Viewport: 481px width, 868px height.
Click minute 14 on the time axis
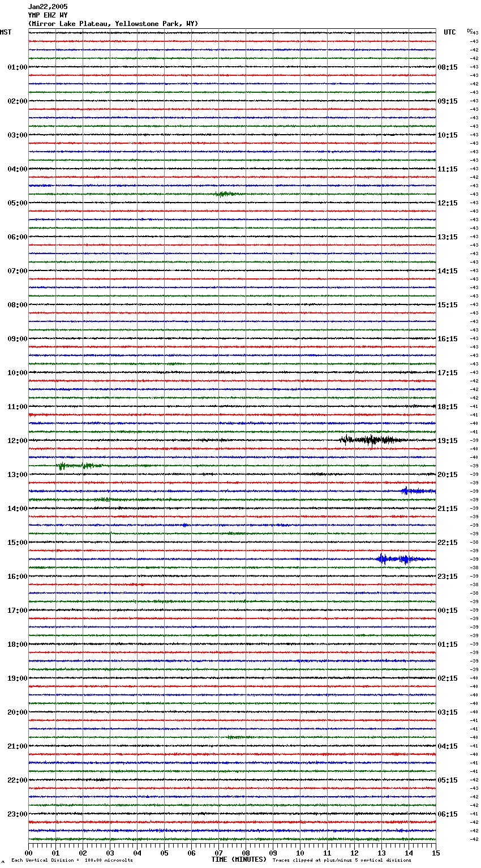409,853
